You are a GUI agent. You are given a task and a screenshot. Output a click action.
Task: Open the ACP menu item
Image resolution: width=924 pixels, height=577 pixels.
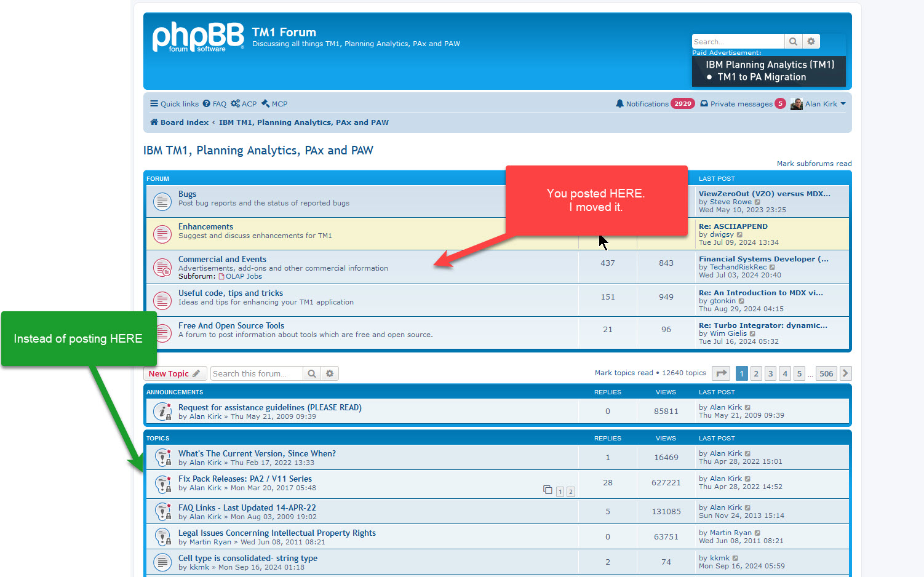pyautogui.click(x=244, y=104)
